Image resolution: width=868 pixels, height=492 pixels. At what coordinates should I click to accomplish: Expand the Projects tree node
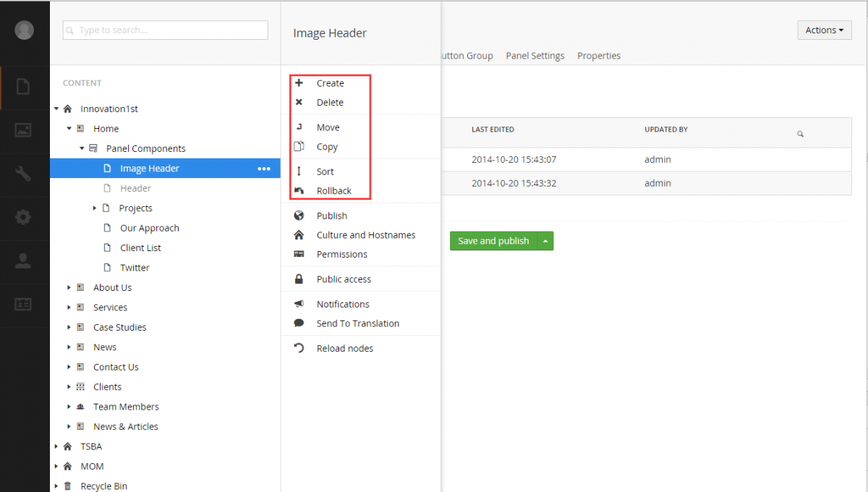[95, 208]
